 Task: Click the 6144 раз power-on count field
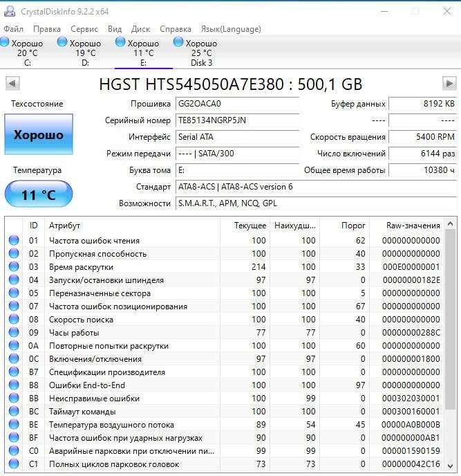tap(423, 154)
